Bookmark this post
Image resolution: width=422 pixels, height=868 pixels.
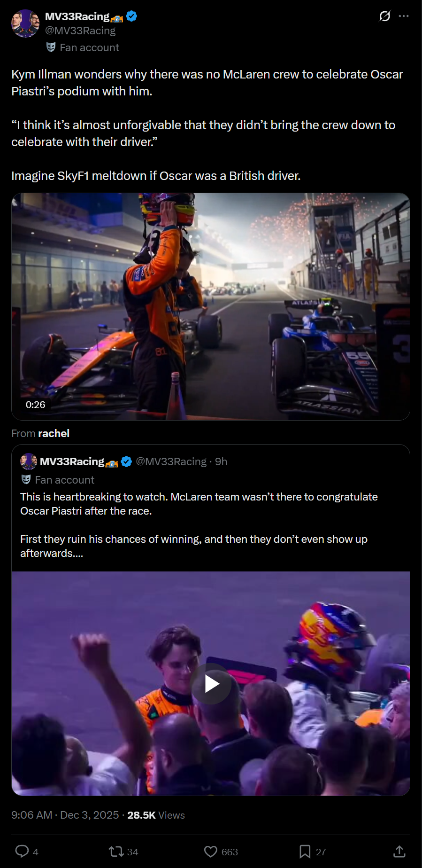pyautogui.click(x=305, y=852)
